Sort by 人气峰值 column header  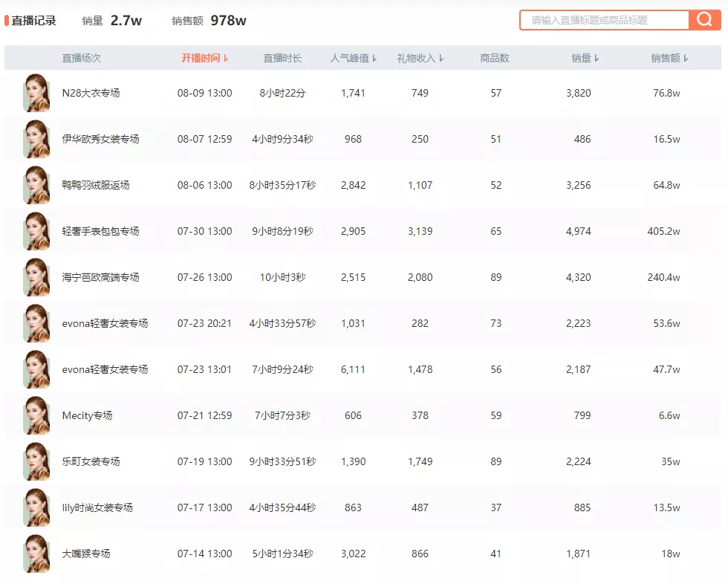coord(354,58)
